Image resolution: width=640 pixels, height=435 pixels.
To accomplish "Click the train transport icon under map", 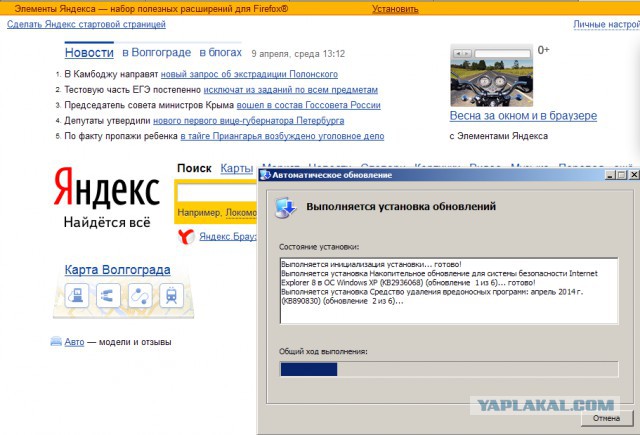I will tap(171, 295).
